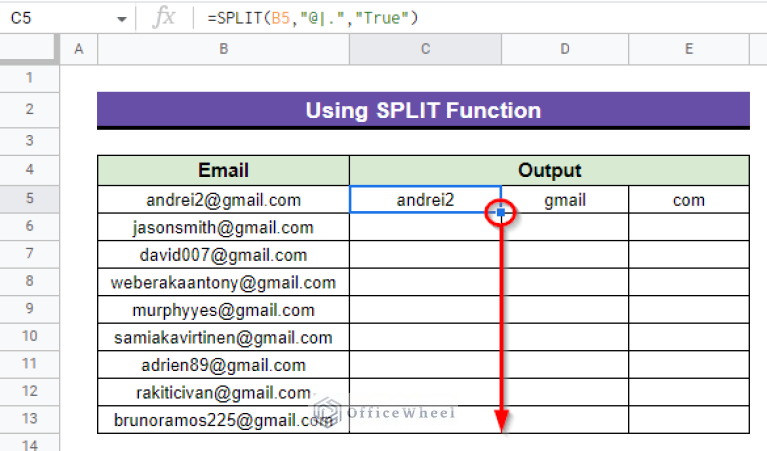Click the Using SPLIT Function title cell
767x451 pixels.
tap(423, 110)
